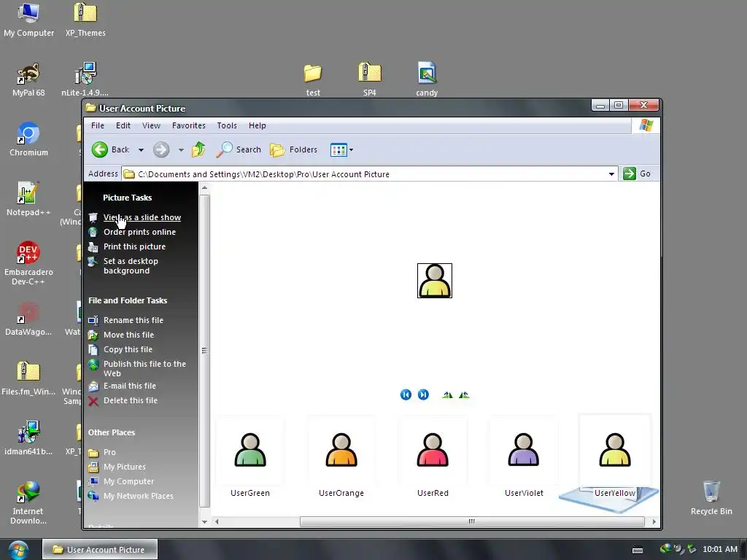
Task: Open the Search pane
Action: point(239,149)
